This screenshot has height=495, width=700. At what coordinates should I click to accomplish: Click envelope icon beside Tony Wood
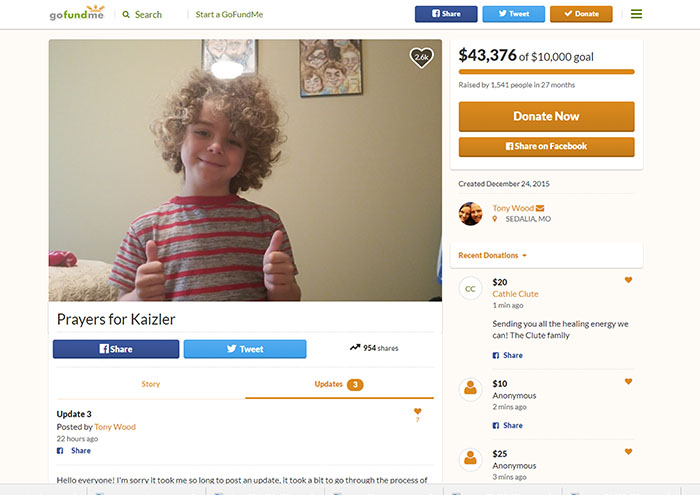click(540, 208)
